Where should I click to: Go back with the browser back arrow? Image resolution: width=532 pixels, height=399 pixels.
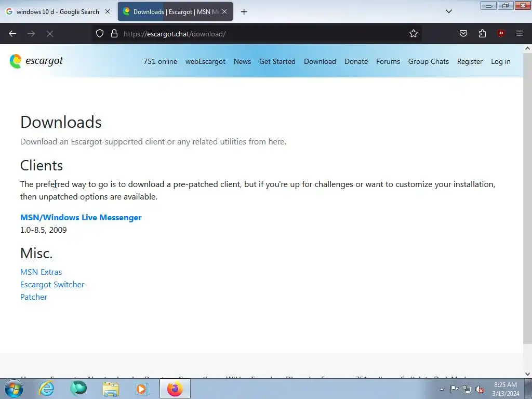[x=12, y=34]
